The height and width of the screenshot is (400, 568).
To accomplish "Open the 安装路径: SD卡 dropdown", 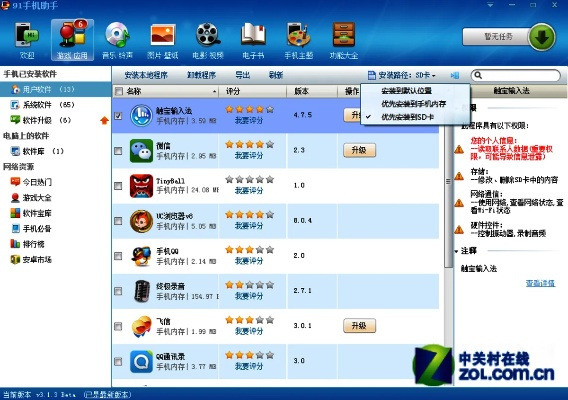I will pyautogui.click(x=402, y=75).
